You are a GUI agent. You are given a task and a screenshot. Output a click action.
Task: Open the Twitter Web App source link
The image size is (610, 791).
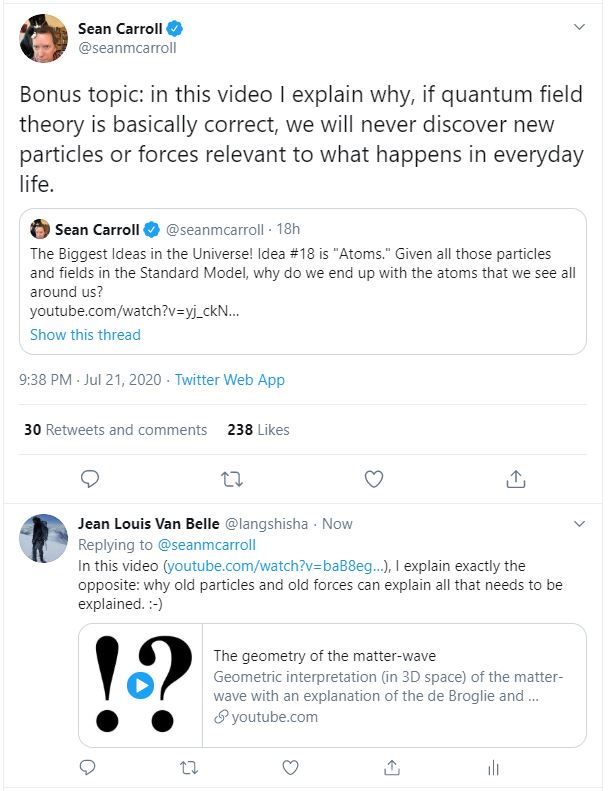click(x=230, y=380)
